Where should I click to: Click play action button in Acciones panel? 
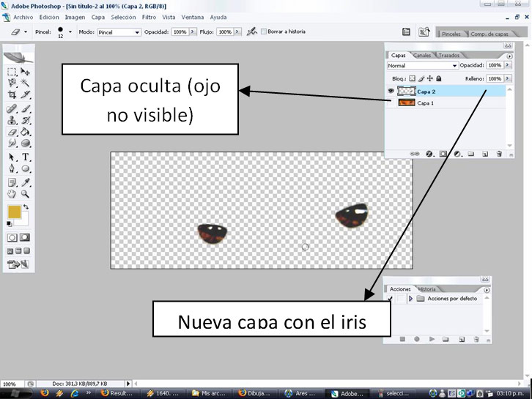(x=432, y=339)
